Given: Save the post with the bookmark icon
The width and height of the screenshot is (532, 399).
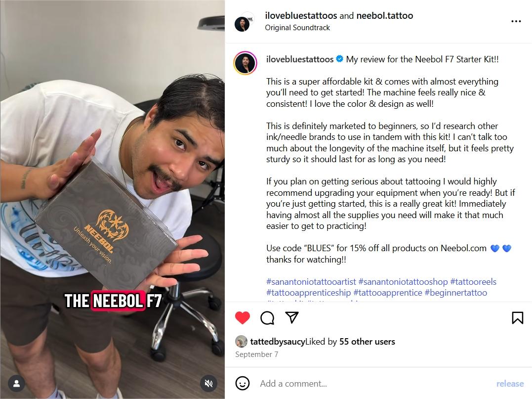Looking at the screenshot, I should pos(517,318).
